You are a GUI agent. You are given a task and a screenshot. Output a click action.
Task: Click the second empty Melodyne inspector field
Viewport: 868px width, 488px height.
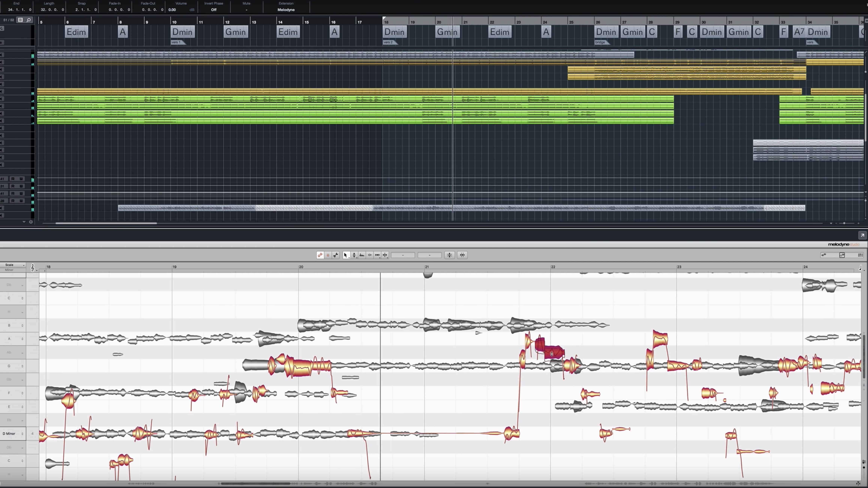[x=429, y=255]
